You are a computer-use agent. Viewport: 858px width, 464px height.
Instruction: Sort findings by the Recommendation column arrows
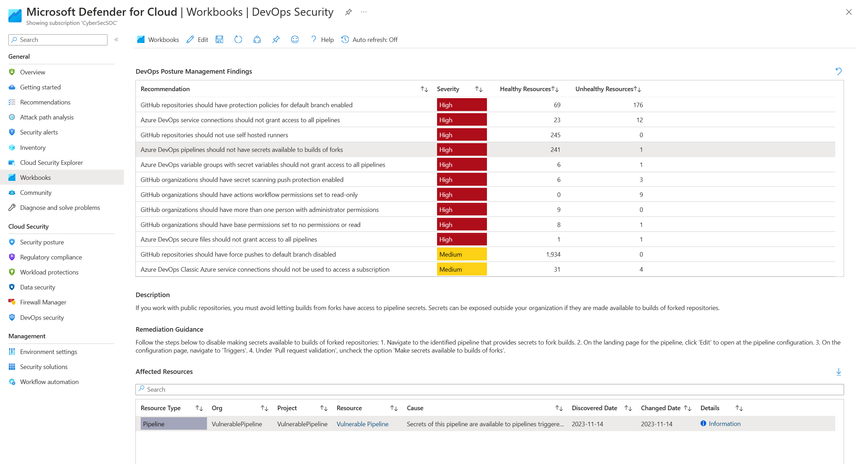coord(424,89)
